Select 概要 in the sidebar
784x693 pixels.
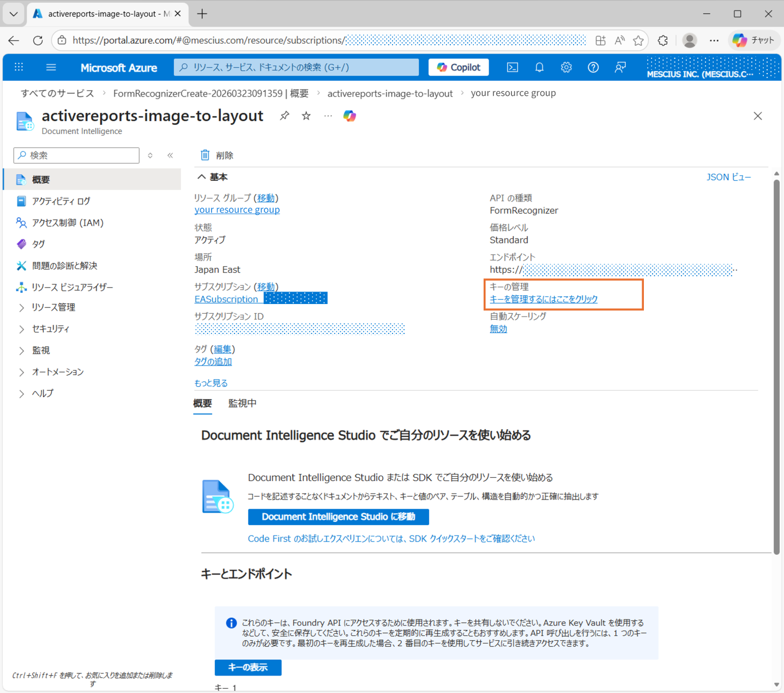click(92, 179)
